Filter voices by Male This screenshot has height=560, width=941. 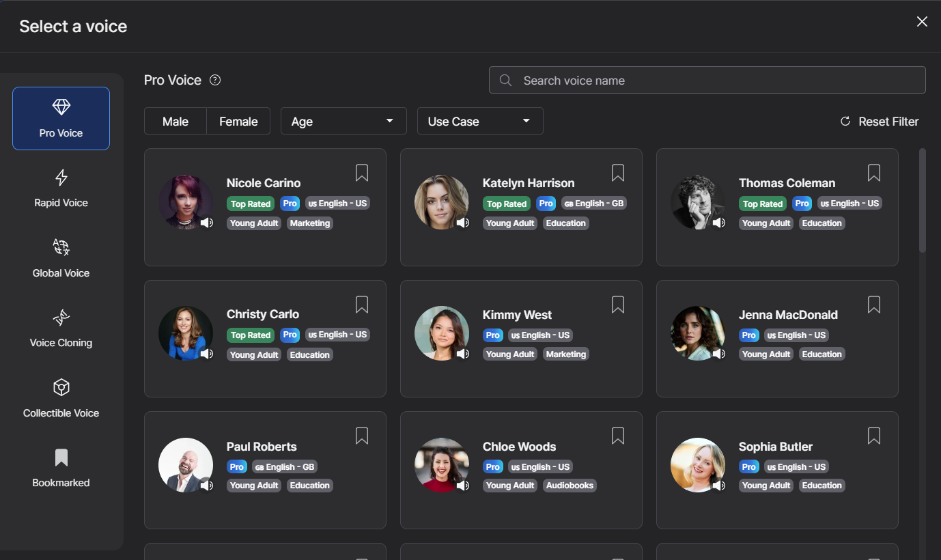tap(175, 121)
